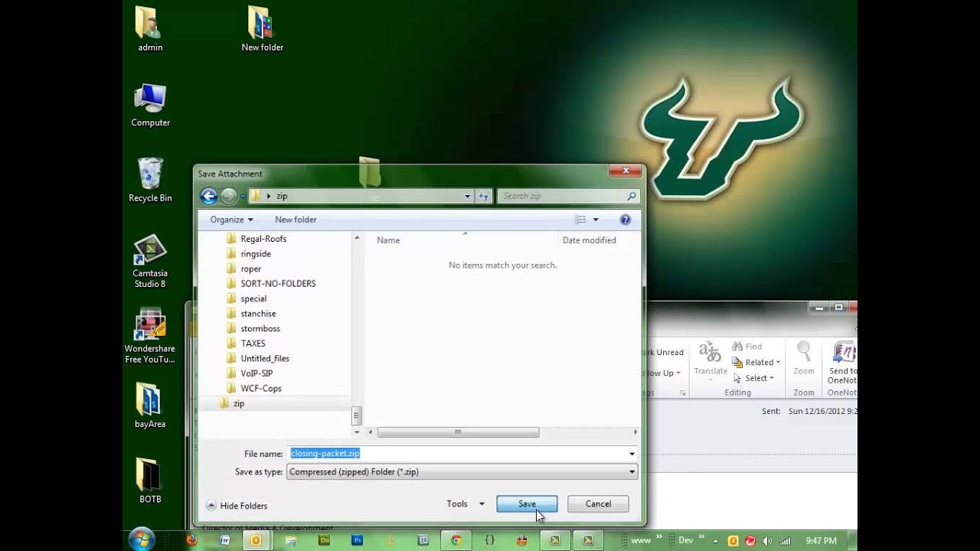Image resolution: width=980 pixels, height=551 pixels.
Task: Open Google Chrome from the taskbar
Action: click(x=456, y=540)
